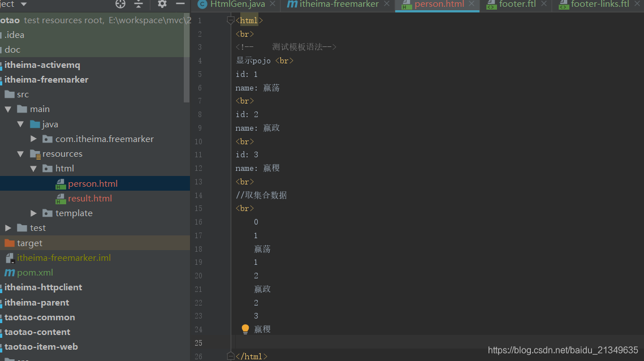Close the HtmlGen.java tab
Screen dimensions: 644x361
pos(273,4)
